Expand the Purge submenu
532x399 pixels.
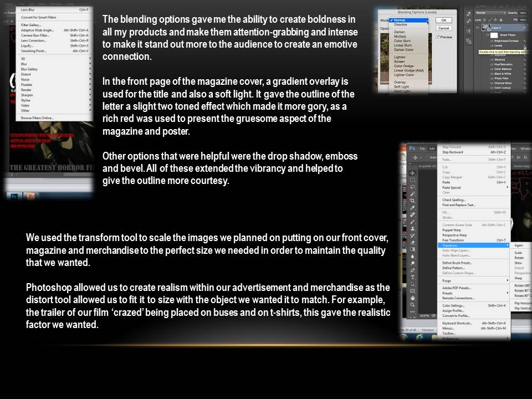pyautogui.click(x=474, y=281)
